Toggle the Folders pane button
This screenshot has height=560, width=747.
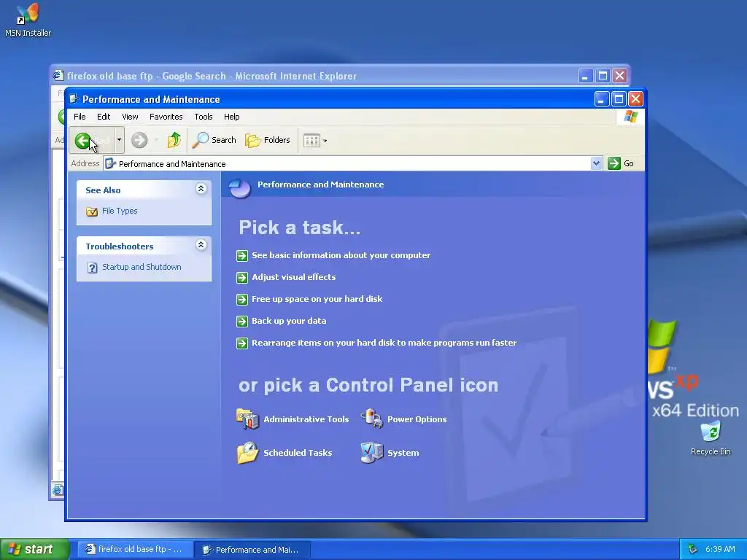click(x=268, y=140)
